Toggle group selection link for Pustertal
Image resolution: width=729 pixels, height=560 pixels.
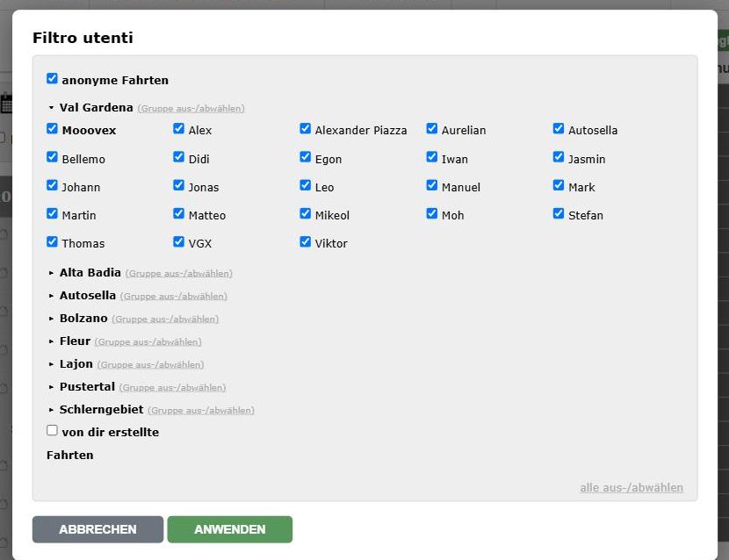point(172,388)
